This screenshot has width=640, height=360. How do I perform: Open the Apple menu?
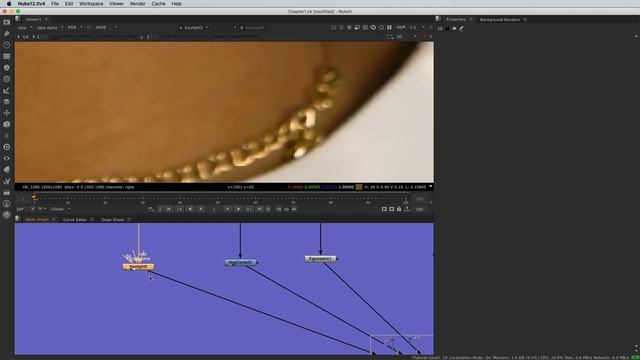pos(9,4)
